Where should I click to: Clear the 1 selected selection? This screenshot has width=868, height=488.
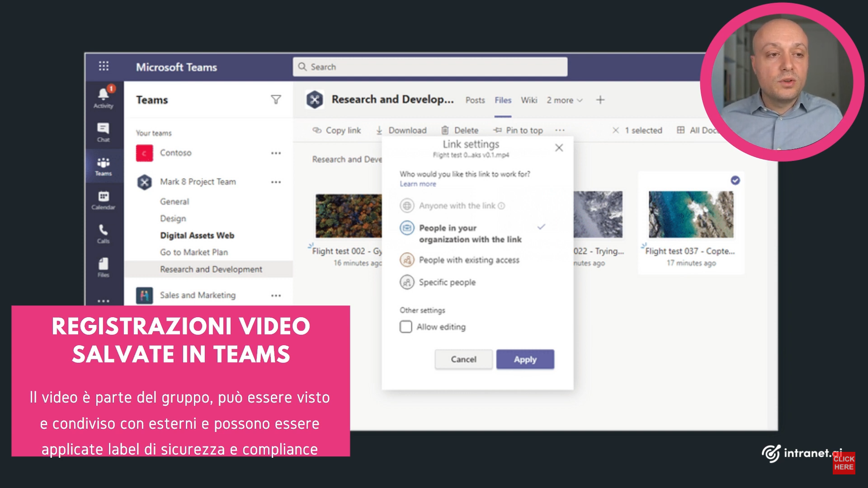[x=616, y=131]
